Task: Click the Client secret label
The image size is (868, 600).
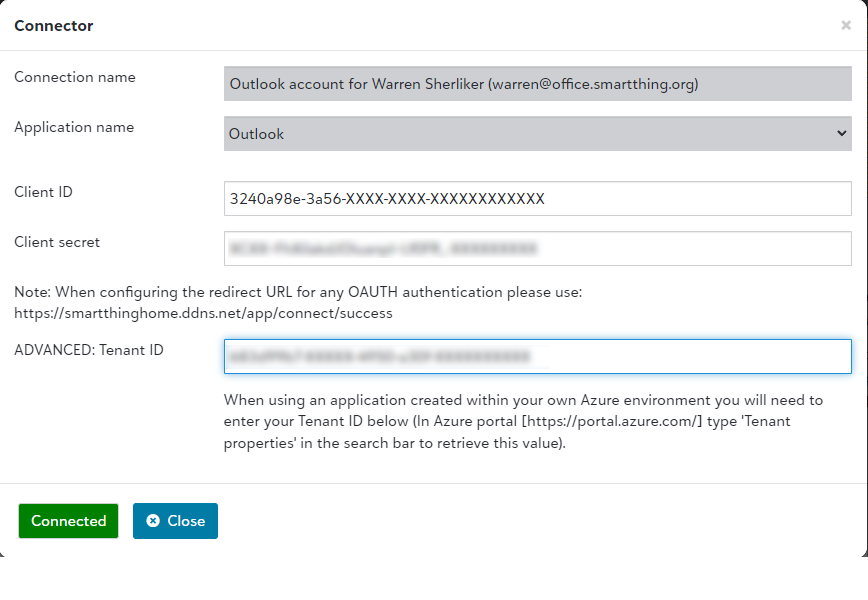Action: coord(57,242)
